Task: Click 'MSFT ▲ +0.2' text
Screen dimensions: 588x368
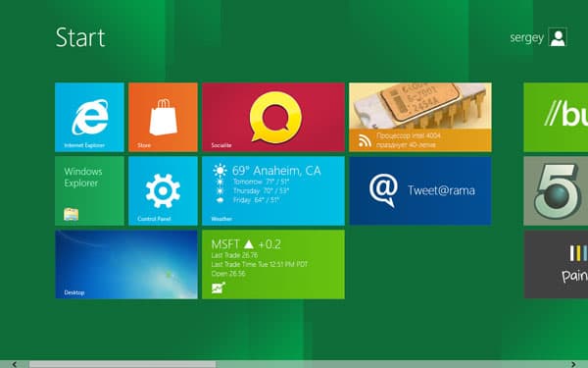Action: (246, 244)
